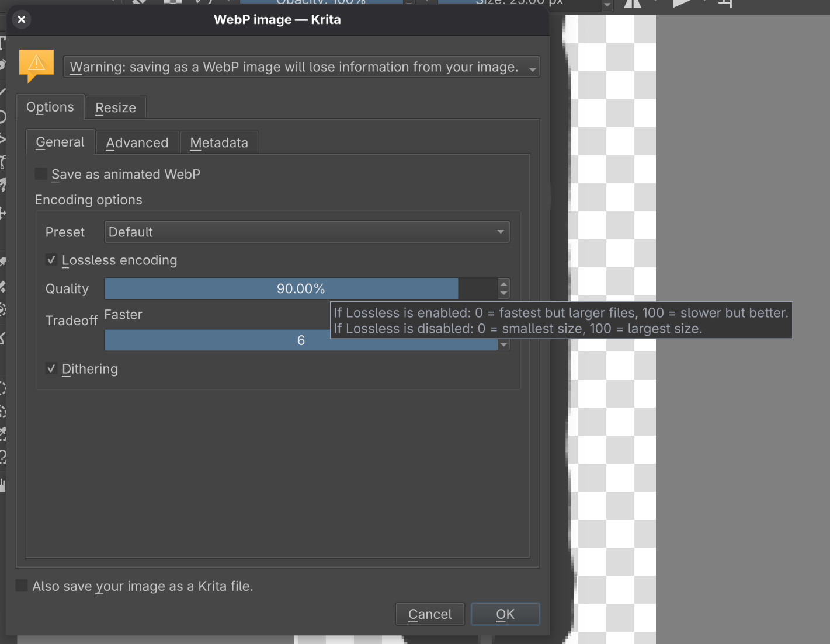Cancel the WebP export dialog

coord(430,614)
